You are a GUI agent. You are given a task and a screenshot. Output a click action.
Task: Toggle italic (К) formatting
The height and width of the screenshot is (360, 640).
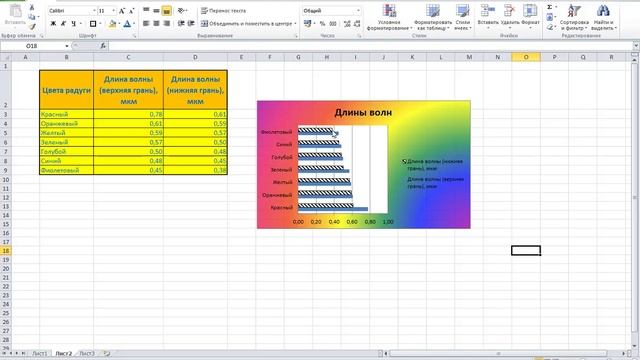[63, 24]
